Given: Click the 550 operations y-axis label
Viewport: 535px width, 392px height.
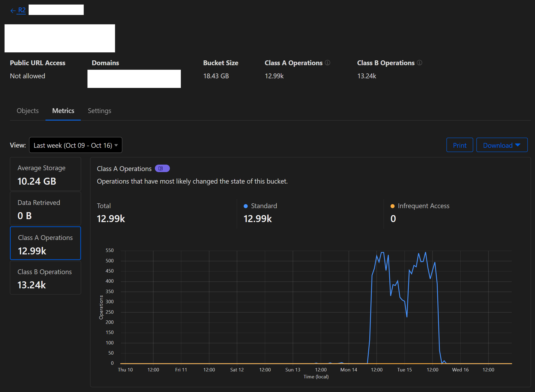Looking at the screenshot, I should point(110,250).
